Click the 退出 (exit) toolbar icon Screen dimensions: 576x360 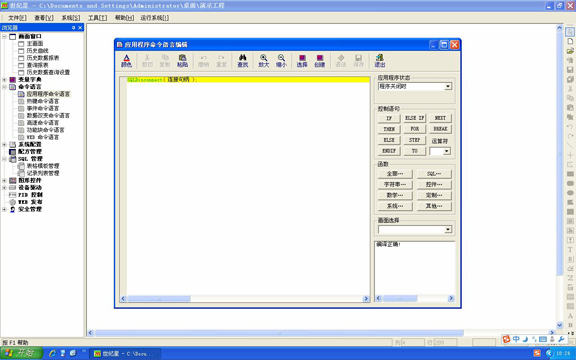[379, 61]
